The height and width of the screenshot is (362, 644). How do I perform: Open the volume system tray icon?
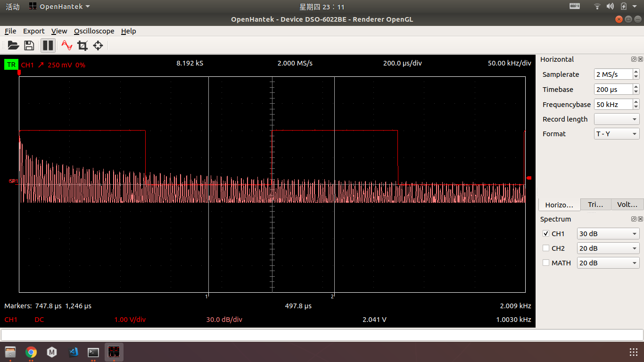pyautogui.click(x=611, y=6)
